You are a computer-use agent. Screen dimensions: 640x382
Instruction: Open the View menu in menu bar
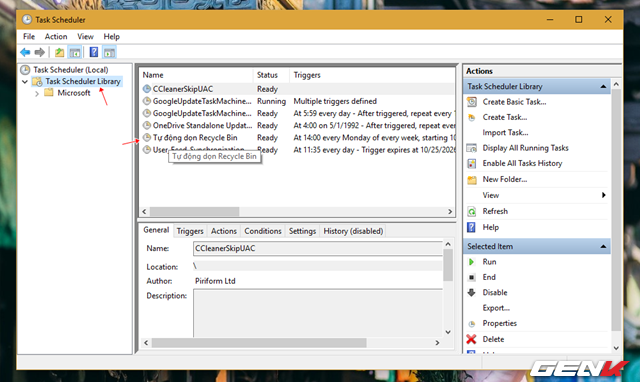click(85, 36)
